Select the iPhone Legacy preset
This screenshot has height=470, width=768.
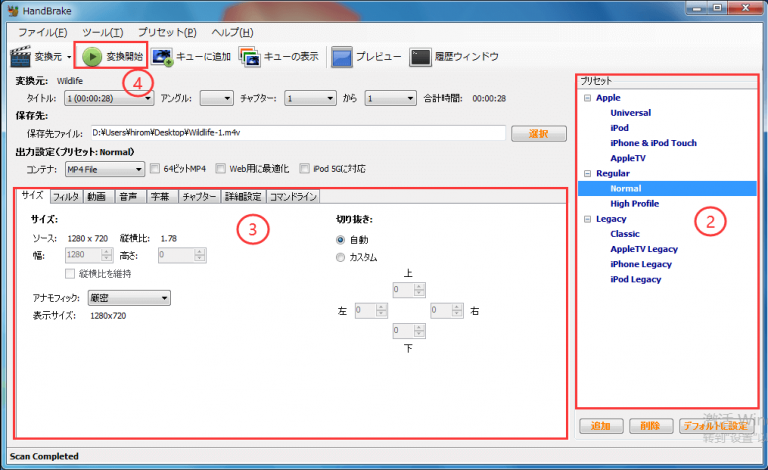pyautogui.click(x=641, y=264)
